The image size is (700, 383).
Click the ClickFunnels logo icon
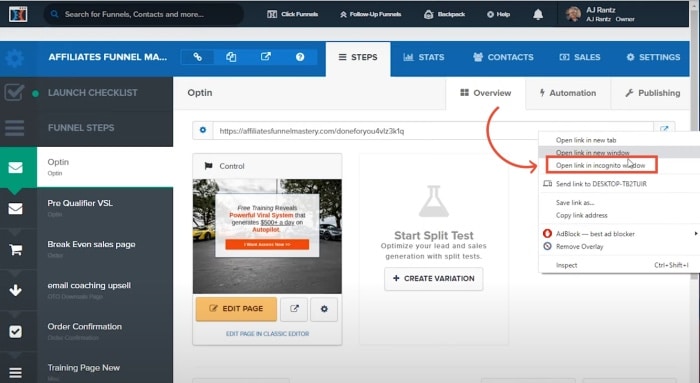[18, 14]
